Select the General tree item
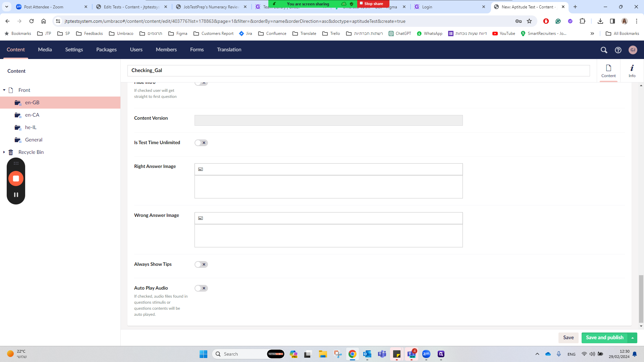 (x=34, y=140)
